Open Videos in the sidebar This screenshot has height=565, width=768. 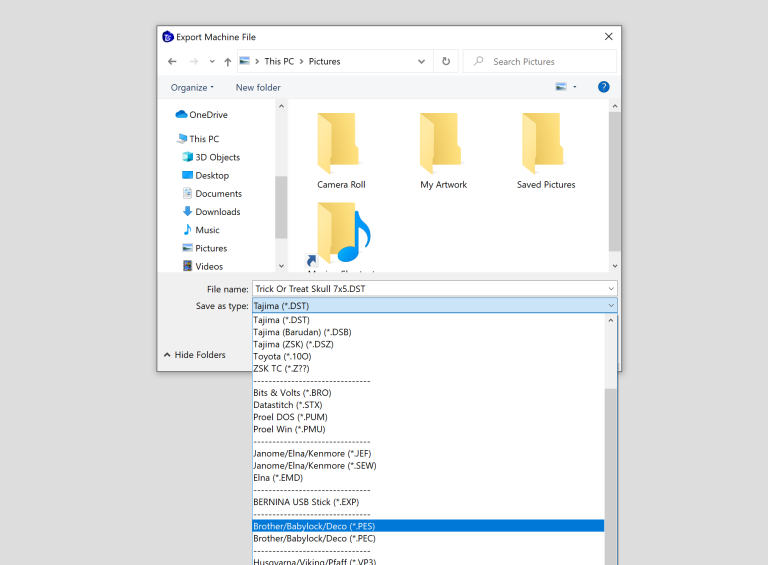tap(203, 266)
